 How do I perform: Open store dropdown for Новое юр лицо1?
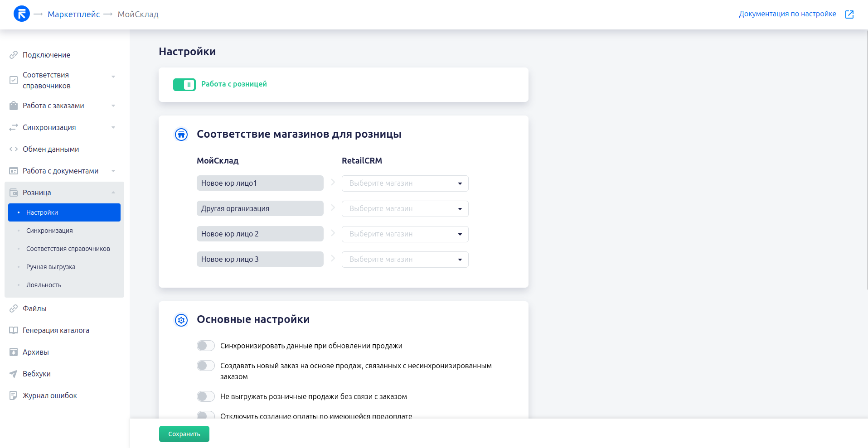click(405, 183)
